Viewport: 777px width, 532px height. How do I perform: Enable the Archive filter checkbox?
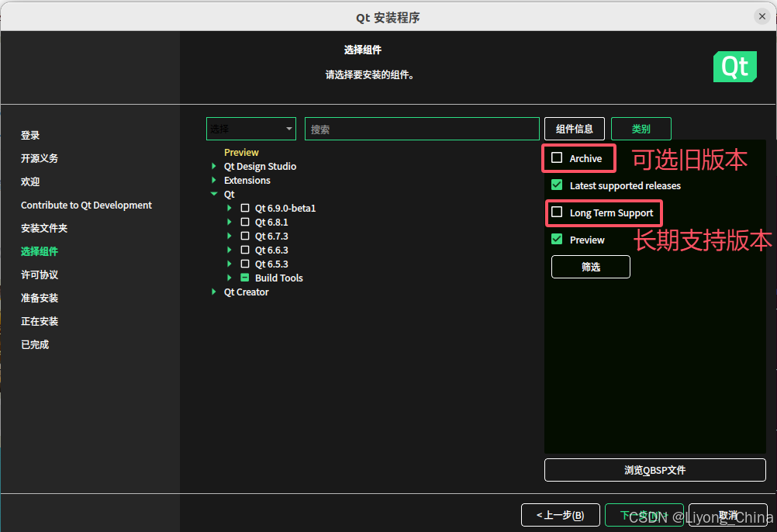click(557, 157)
